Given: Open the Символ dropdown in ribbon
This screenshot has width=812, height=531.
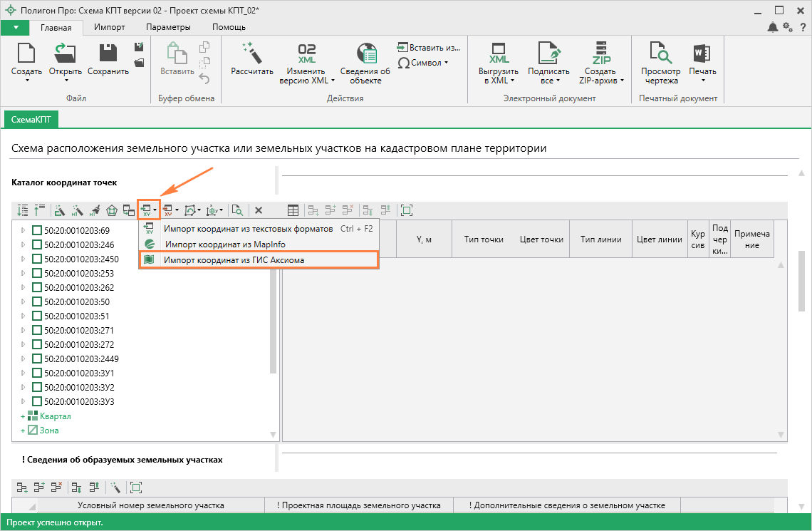Looking at the screenshot, I should point(425,63).
